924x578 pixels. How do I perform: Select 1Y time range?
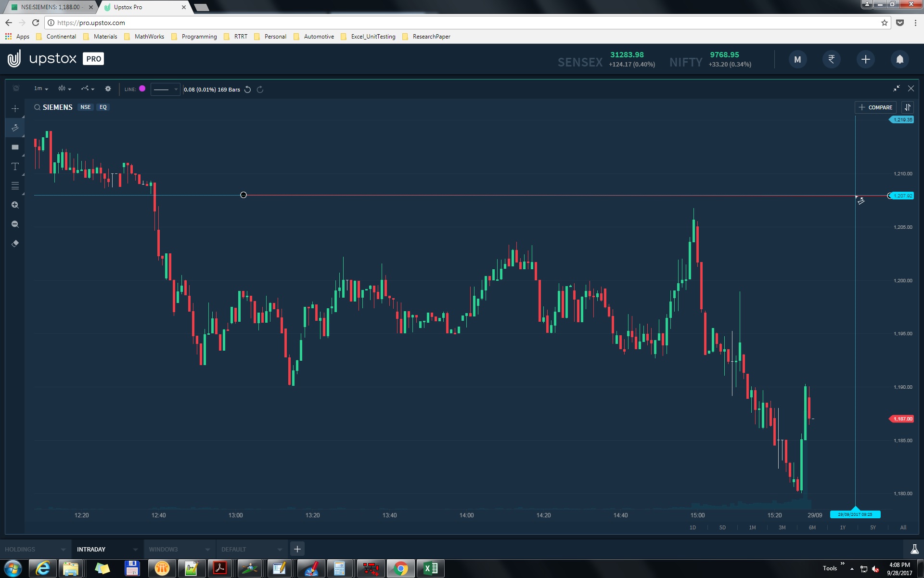(843, 527)
